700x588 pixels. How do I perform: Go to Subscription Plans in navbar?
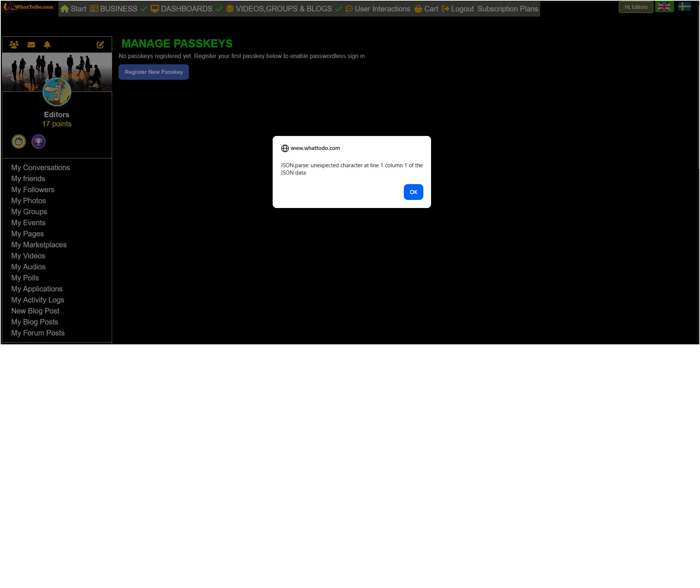(507, 9)
